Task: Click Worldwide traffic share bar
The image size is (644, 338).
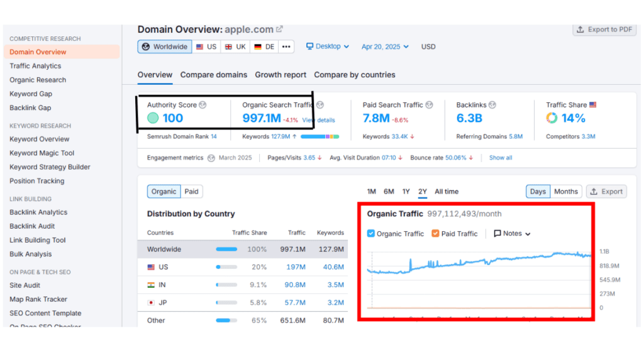Action: pos(226,249)
